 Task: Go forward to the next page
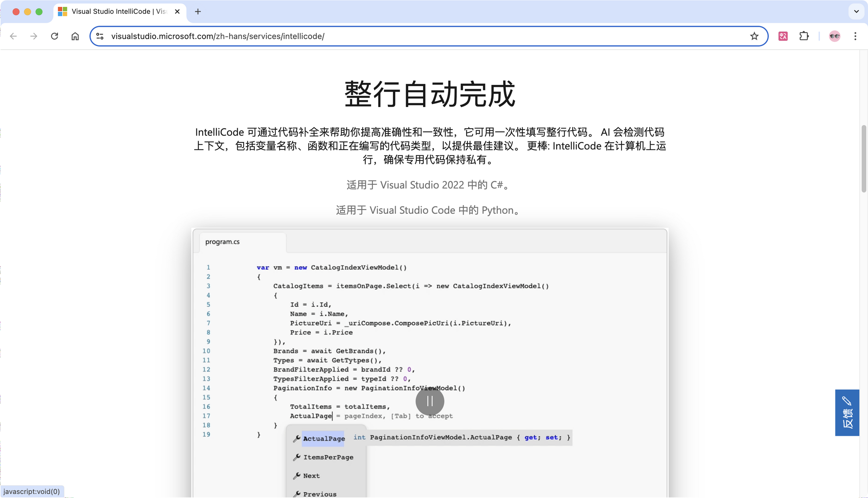pyautogui.click(x=34, y=36)
